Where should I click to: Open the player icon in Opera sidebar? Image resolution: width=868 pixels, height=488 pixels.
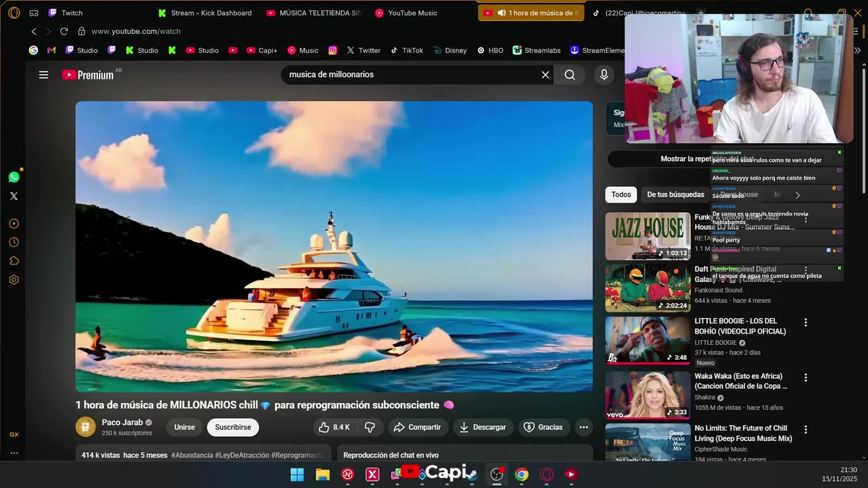point(14,224)
